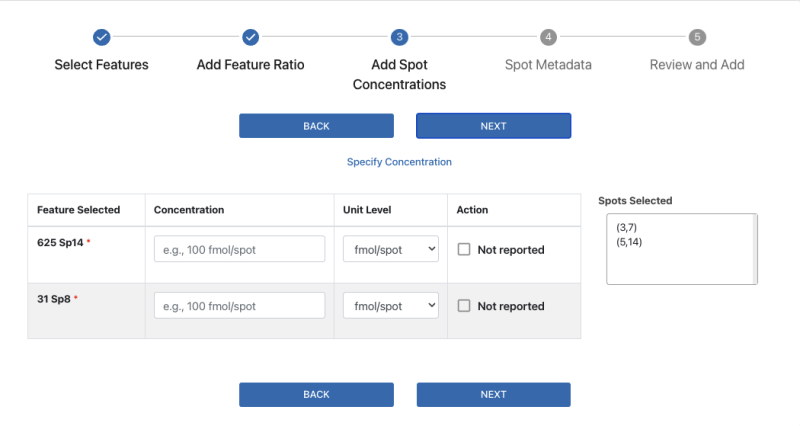Go to the Review and Add step label
The height and width of the screenshot is (426, 800).
point(697,65)
